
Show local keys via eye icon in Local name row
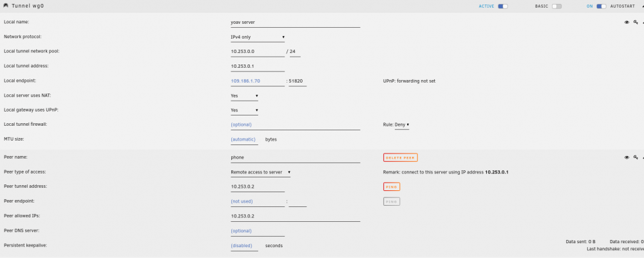point(627,22)
